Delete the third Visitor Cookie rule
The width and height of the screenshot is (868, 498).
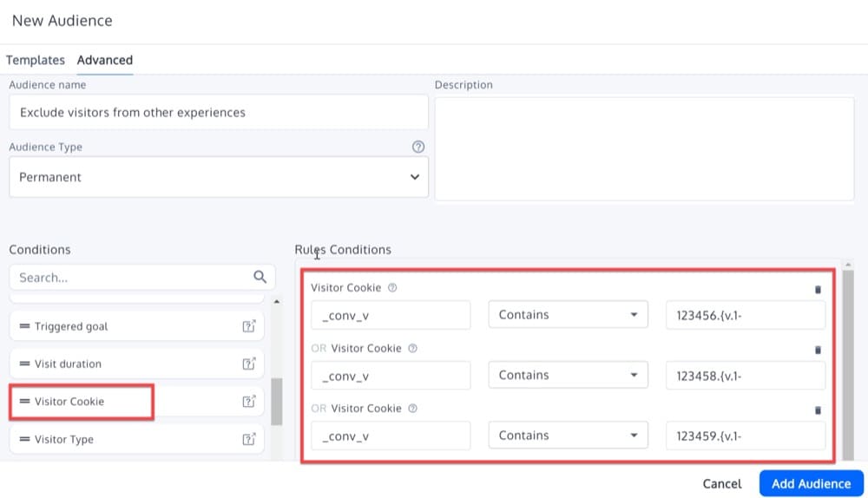click(817, 410)
